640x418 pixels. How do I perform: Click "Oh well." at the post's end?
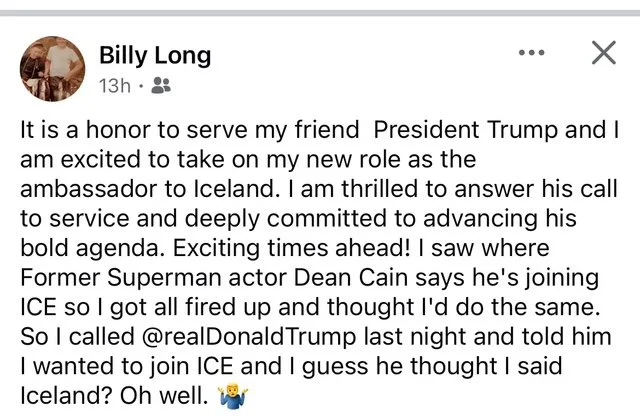pos(164,396)
